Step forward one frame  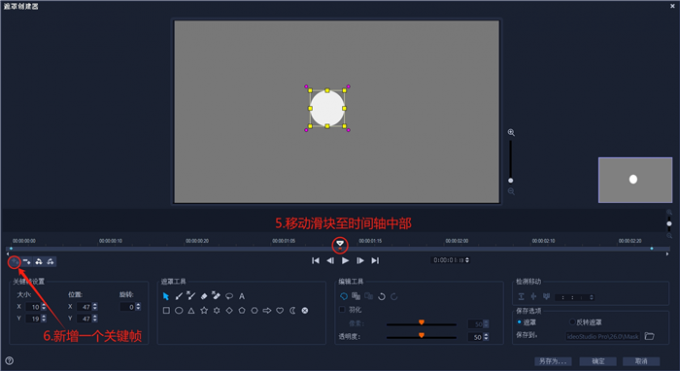pyautogui.click(x=360, y=261)
